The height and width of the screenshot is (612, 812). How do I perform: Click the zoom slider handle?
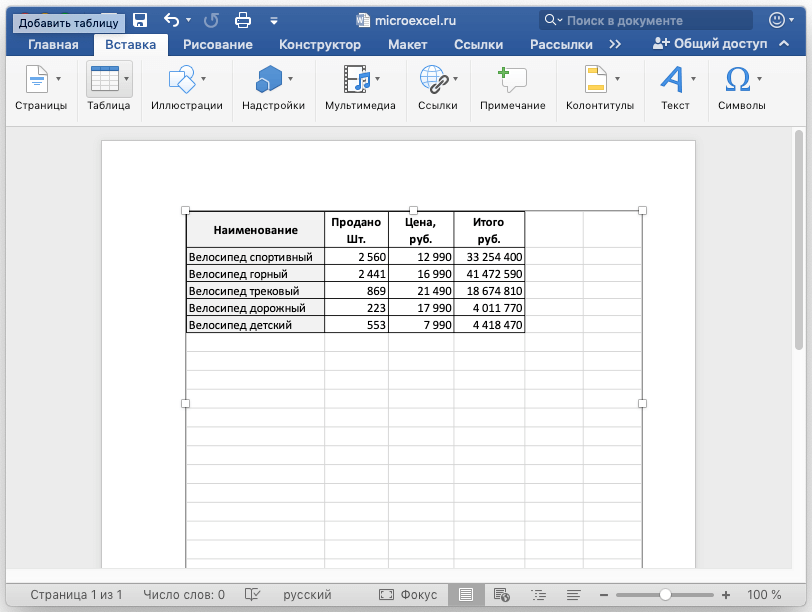[x=665, y=595]
